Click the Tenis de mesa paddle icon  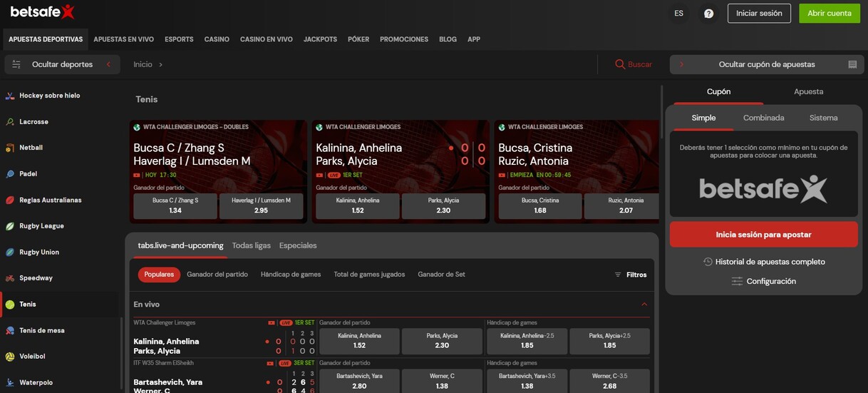click(x=10, y=331)
